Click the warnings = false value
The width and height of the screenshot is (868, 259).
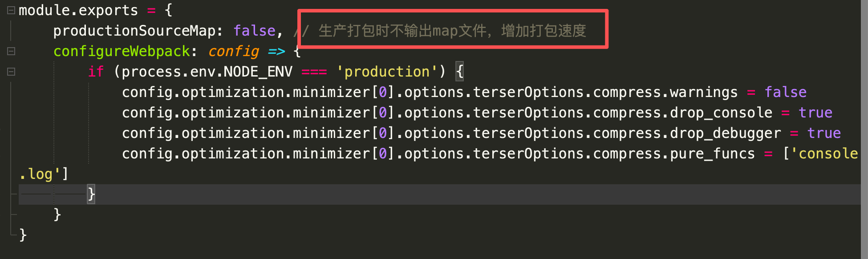(785, 92)
